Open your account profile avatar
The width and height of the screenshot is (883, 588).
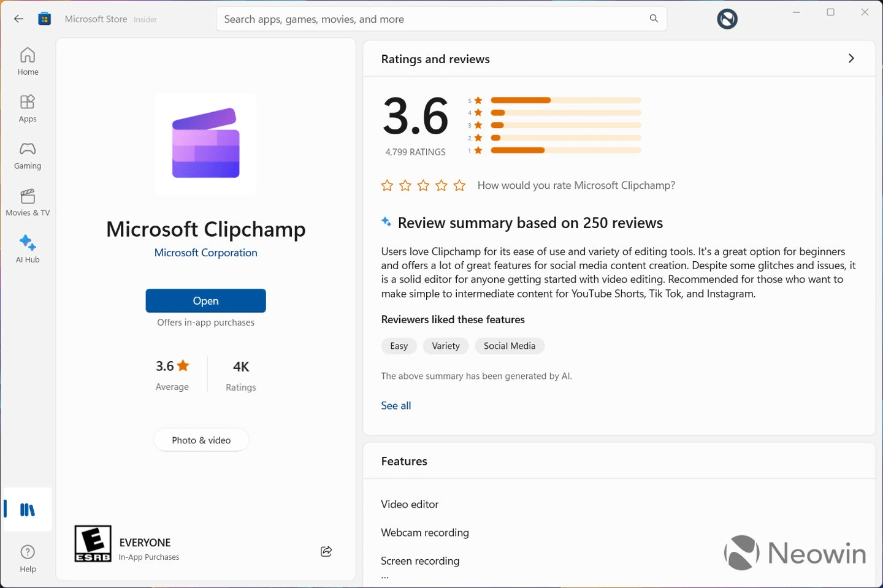tap(727, 18)
